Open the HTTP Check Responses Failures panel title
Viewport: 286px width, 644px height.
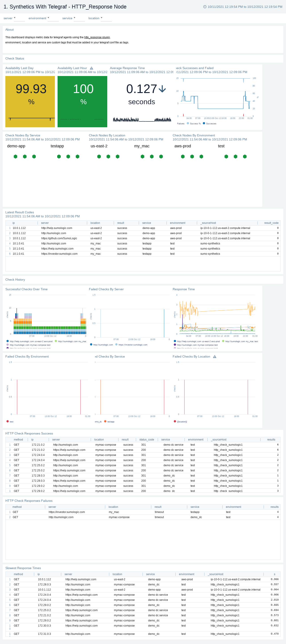29,501
